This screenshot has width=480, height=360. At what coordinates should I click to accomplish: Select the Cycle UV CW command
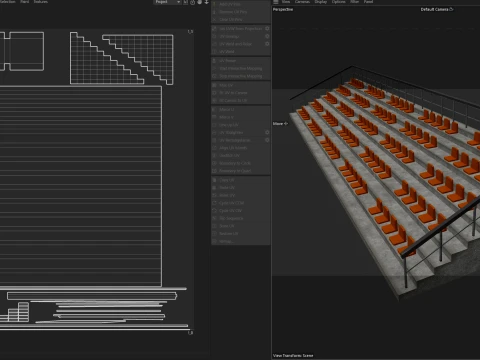click(x=241, y=211)
